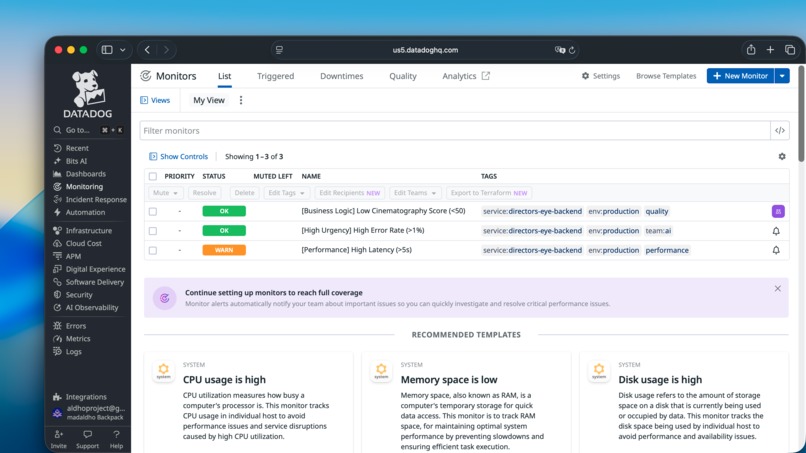The height and width of the screenshot is (453, 806).
Task: Open Safari tab overview icon
Action: pos(790,50)
